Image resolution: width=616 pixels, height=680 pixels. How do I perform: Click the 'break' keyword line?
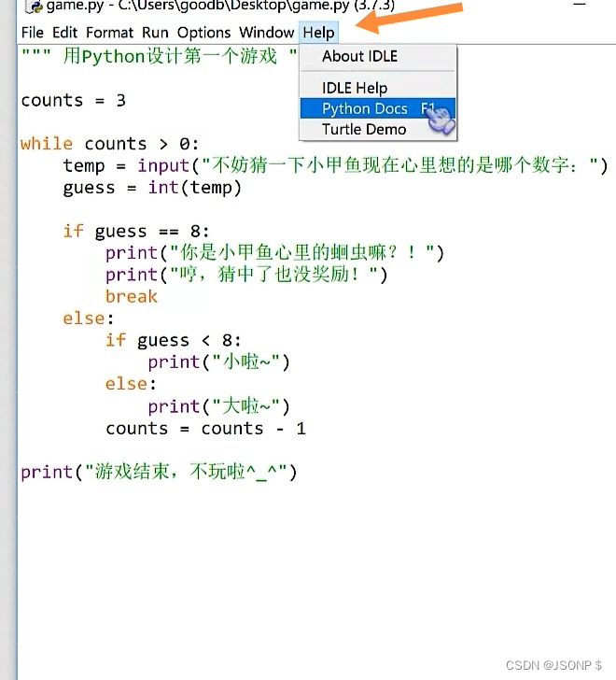pos(132,297)
